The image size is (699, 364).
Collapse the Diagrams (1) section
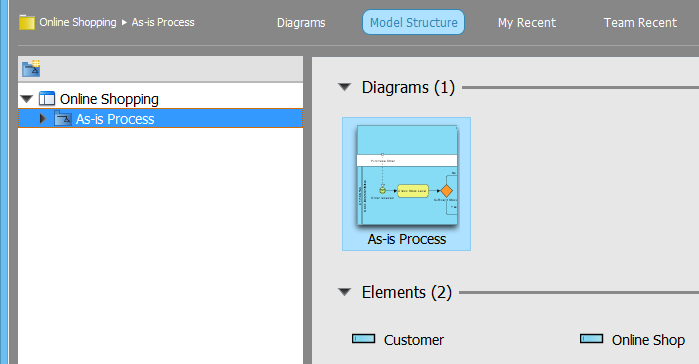345,87
